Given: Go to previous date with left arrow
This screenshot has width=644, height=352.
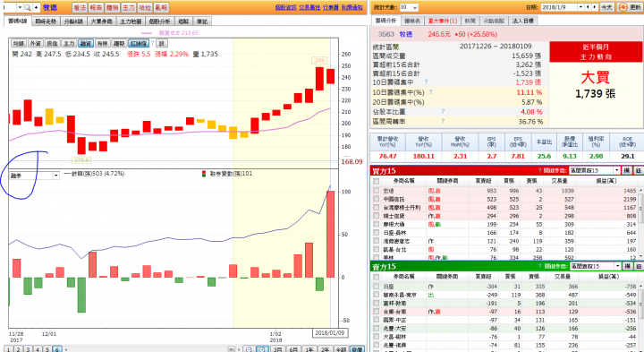Looking at the screenshot, I should coord(588,7).
